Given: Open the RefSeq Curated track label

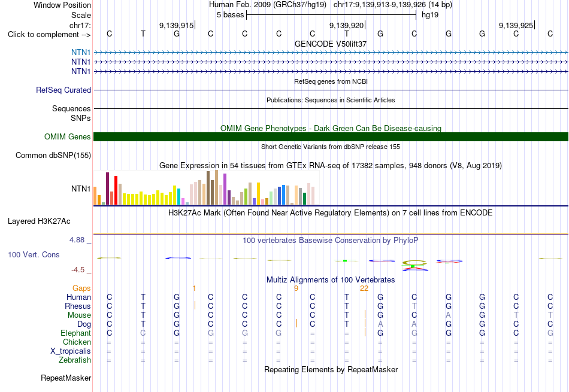Looking at the screenshot, I should pyautogui.click(x=63, y=90).
